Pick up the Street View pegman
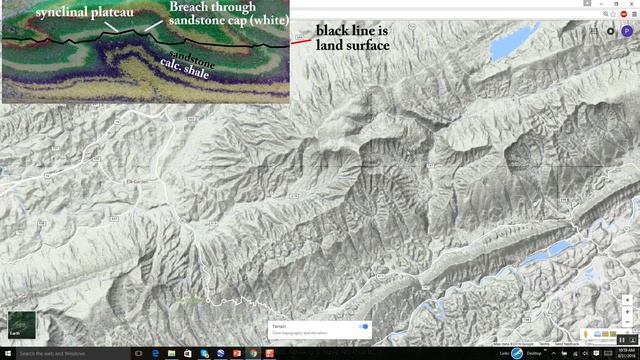Screen dimensions: 640x360 [x=586, y=334]
